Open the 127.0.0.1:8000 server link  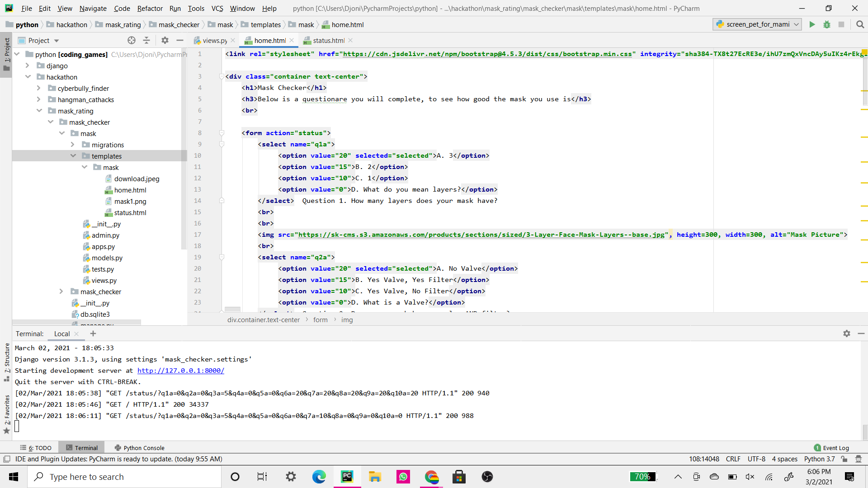pos(180,371)
